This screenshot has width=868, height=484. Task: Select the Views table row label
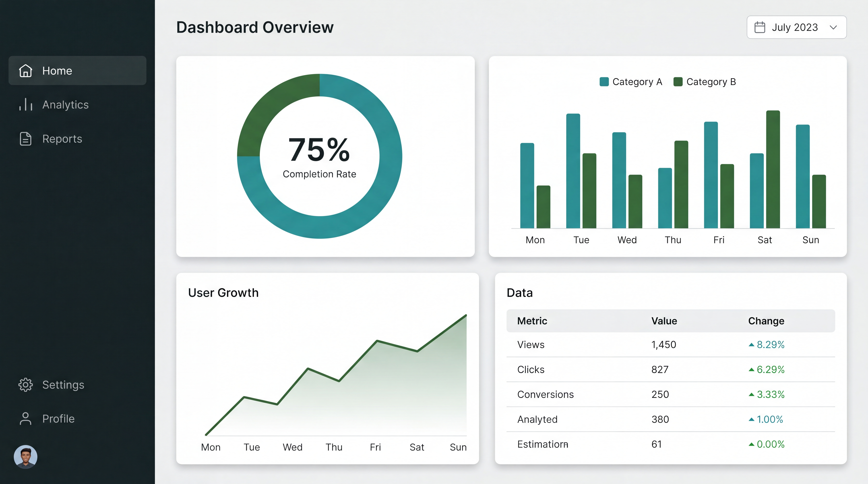(x=531, y=345)
